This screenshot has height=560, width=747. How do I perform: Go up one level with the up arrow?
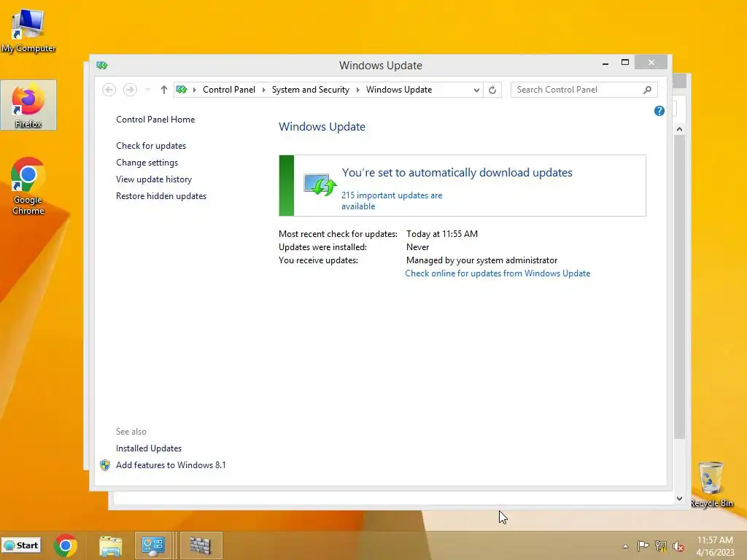(164, 90)
